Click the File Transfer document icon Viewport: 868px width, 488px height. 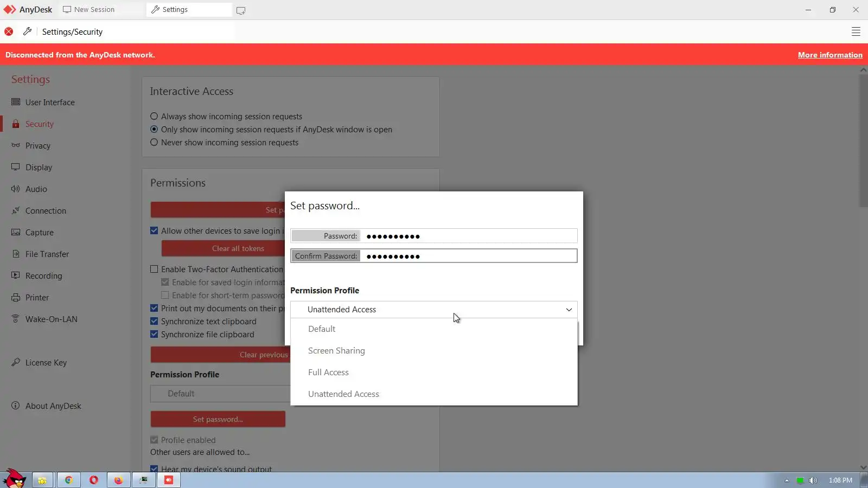coord(16,254)
